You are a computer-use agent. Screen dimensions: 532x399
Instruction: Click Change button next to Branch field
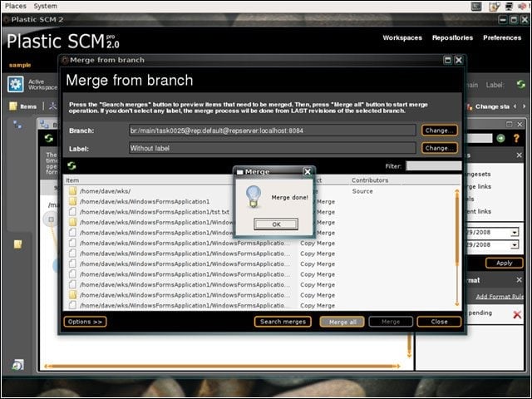tap(439, 131)
